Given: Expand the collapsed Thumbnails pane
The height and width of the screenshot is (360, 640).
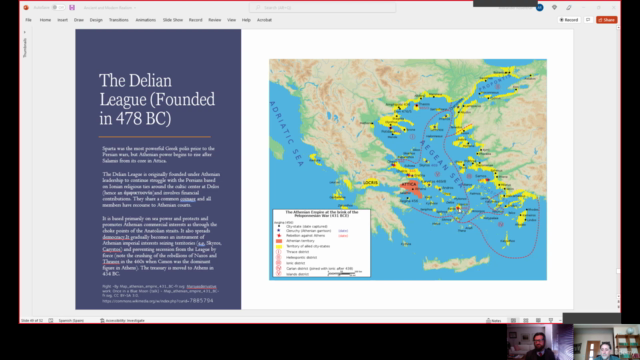Looking at the screenshot, I should click(24, 32).
